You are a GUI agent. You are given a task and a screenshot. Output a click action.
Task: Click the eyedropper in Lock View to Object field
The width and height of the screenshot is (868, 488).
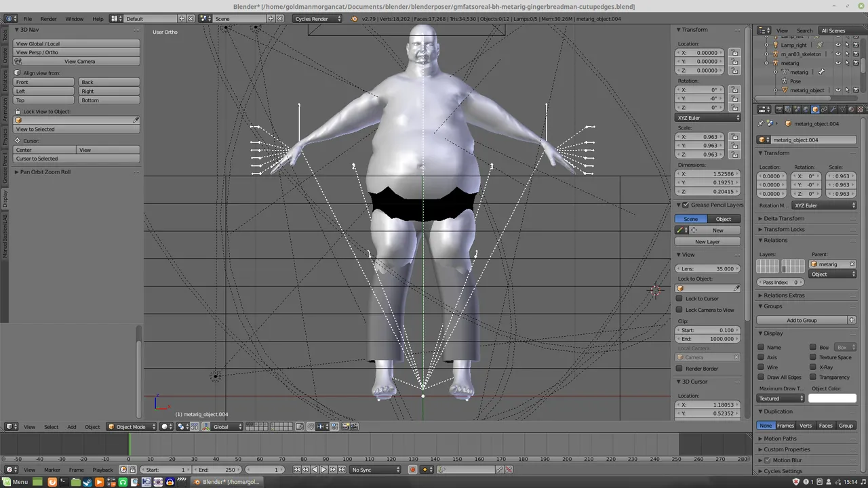tap(136, 121)
